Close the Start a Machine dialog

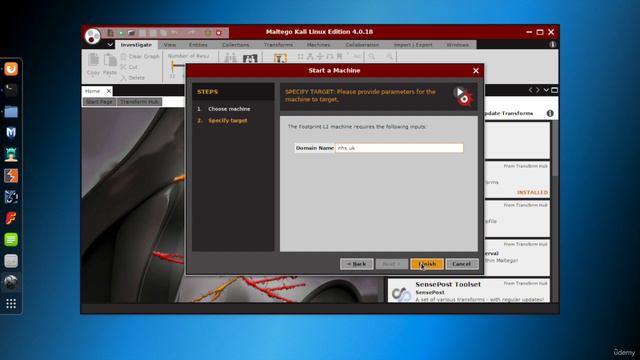476,71
